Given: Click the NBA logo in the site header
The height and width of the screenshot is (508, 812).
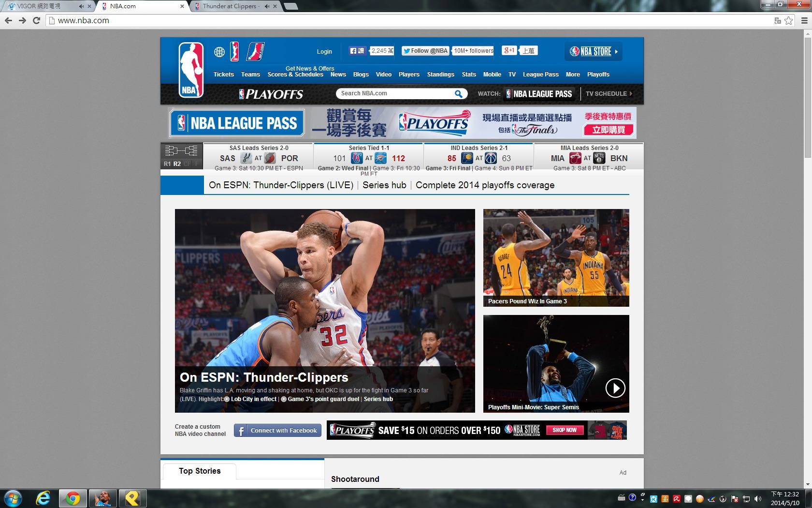Looking at the screenshot, I should (191, 70).
